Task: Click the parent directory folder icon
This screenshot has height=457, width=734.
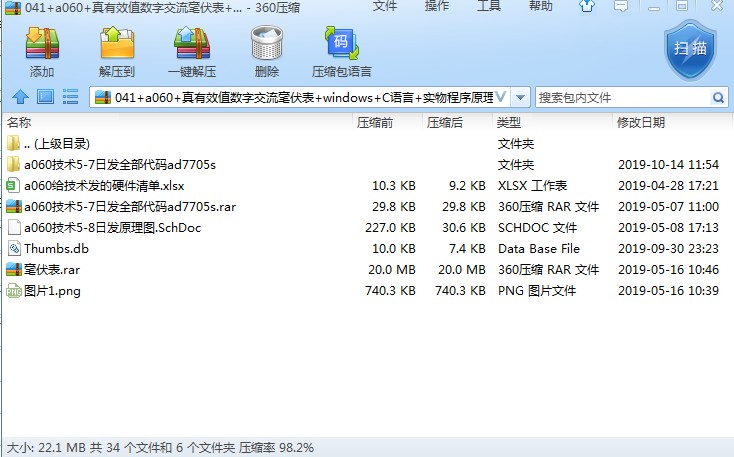Action: point(14,143)
